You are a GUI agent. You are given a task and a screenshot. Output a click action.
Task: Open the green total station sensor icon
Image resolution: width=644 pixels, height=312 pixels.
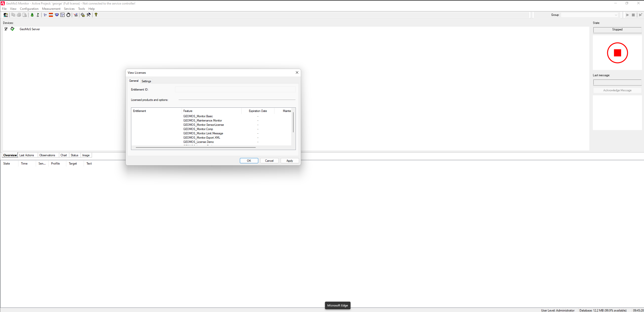click(x=32, y=15)
